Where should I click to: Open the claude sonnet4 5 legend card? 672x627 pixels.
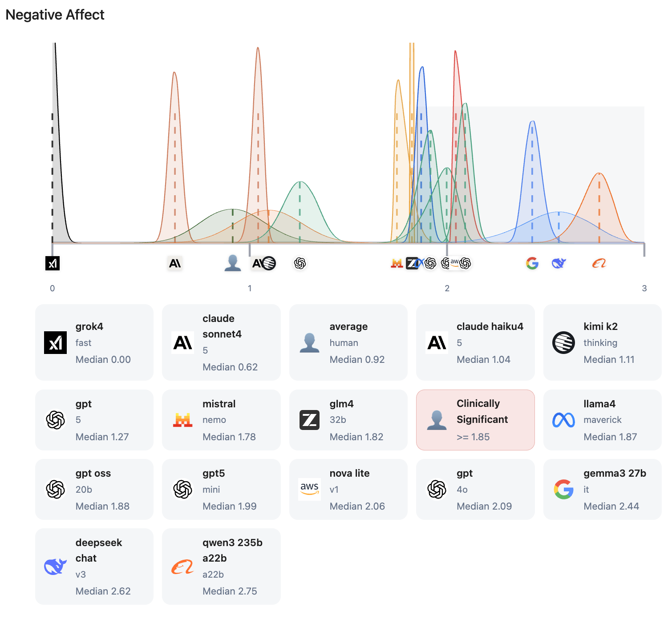click(x=221, y=342)
